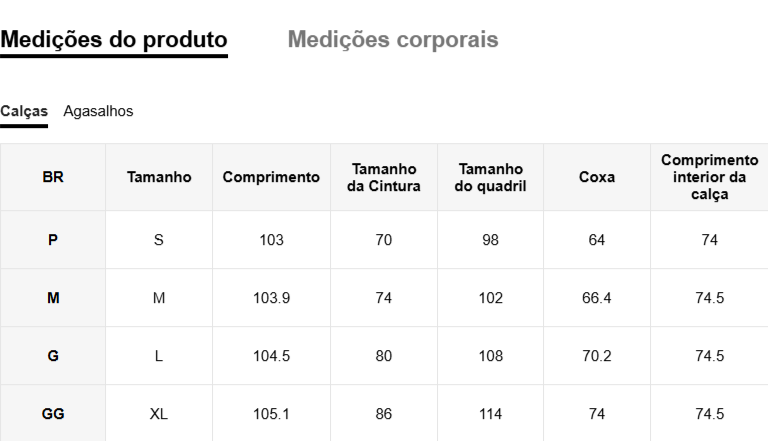Switch to the Agasalhos sub-tab
The height and width of the screenshot is (441, 768).
click(98, 111)
